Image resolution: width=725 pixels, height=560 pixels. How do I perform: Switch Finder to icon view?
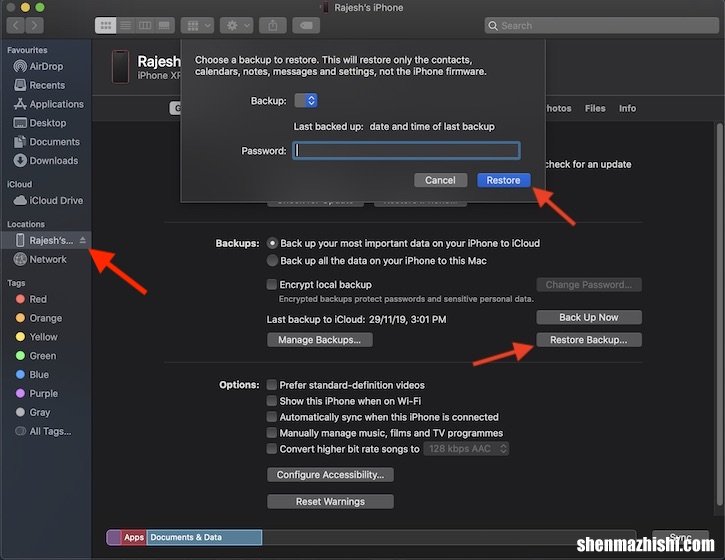(x=105, y=25)
